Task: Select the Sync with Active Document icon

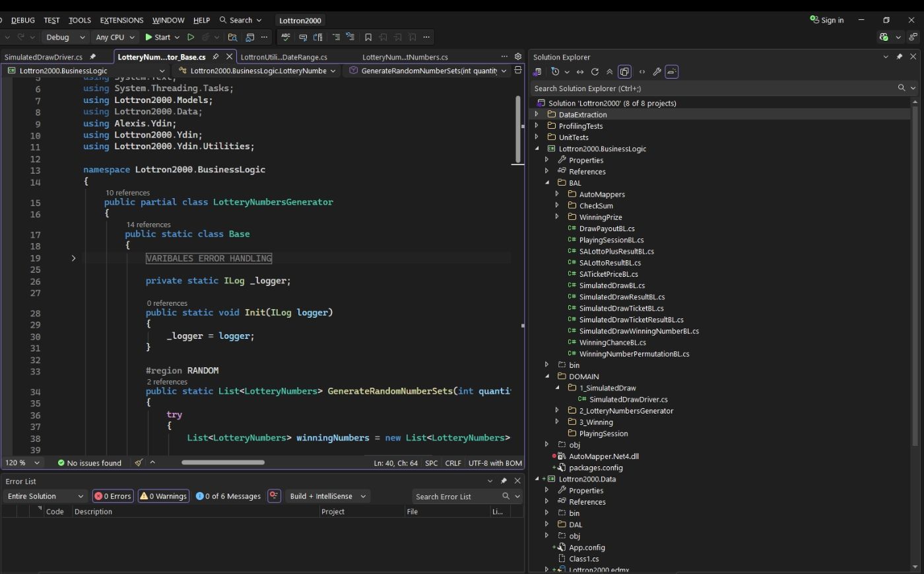Action: tap(580, 71)
